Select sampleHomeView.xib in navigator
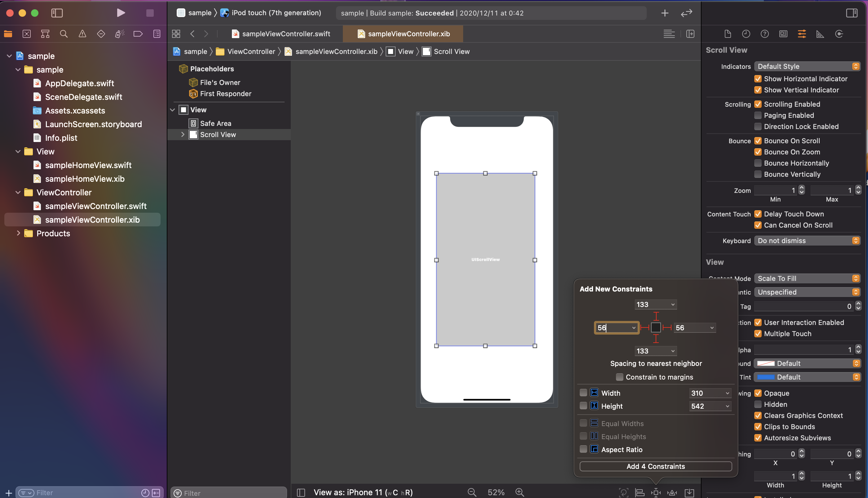868x498 pixels. point(84,179)
